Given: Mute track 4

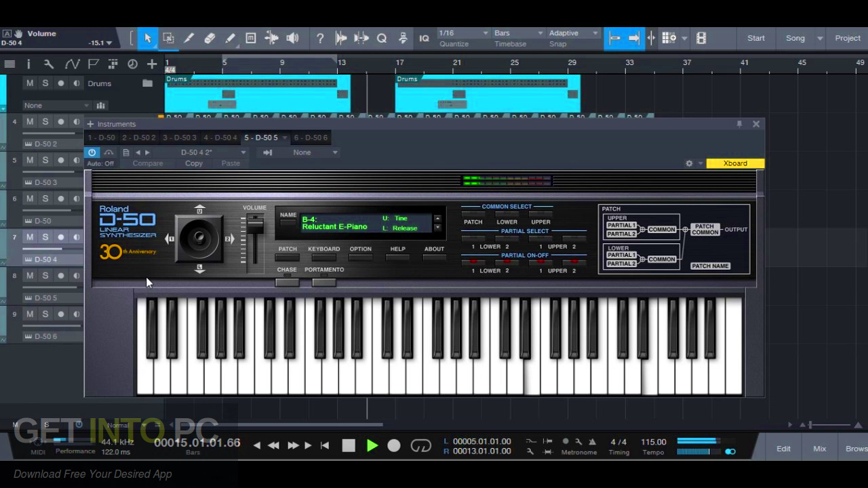Looking at the screenshot, I should coord(30,122).
